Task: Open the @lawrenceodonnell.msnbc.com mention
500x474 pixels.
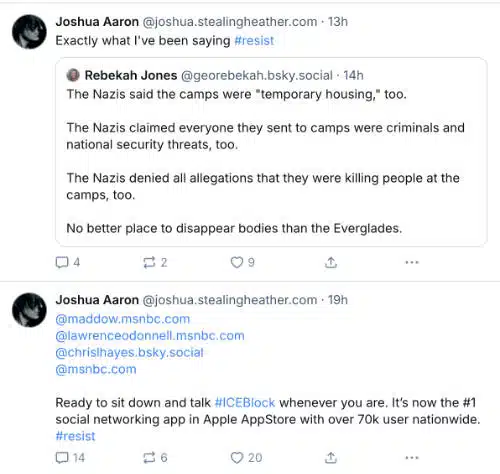Action: click(150, 336)
